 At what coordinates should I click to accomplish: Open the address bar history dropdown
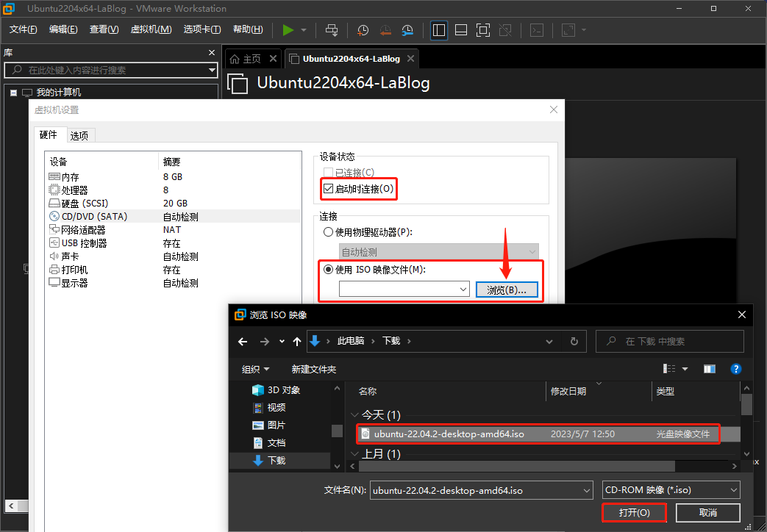[549, 341]
